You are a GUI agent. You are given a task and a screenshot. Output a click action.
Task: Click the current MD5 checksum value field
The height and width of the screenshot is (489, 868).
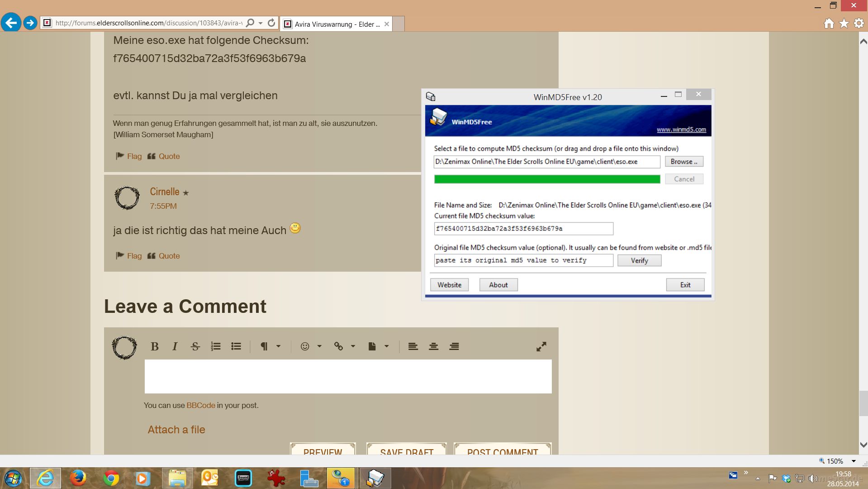click(x=524, y=229)
